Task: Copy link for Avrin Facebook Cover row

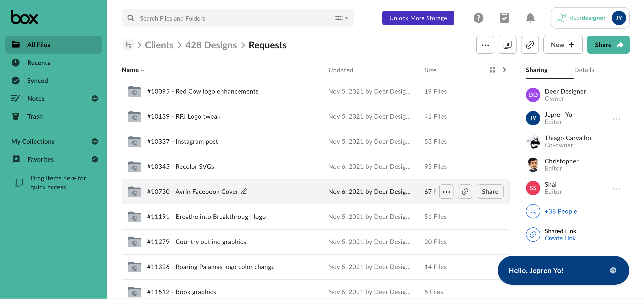Action: coord(465,192)
